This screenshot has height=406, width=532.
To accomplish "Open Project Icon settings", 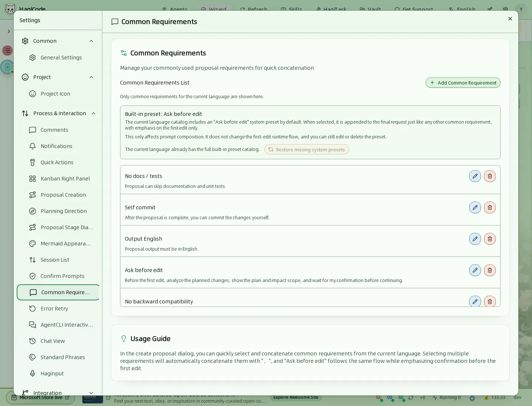I will point(58,94).
